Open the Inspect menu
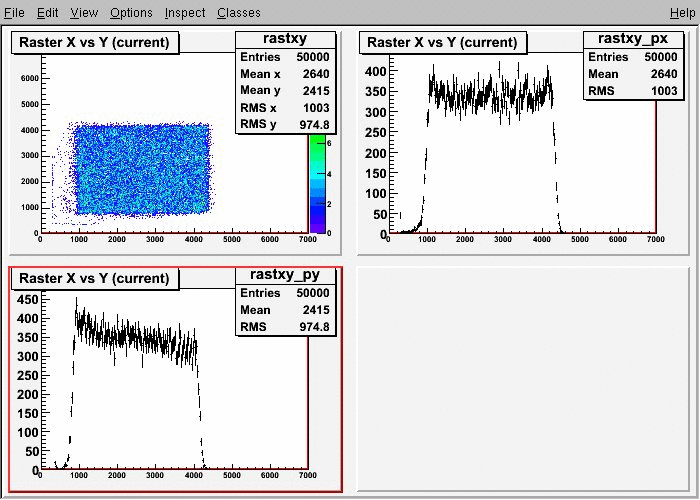The height and width of the screenshot is (500, 700). coord(185,12)
